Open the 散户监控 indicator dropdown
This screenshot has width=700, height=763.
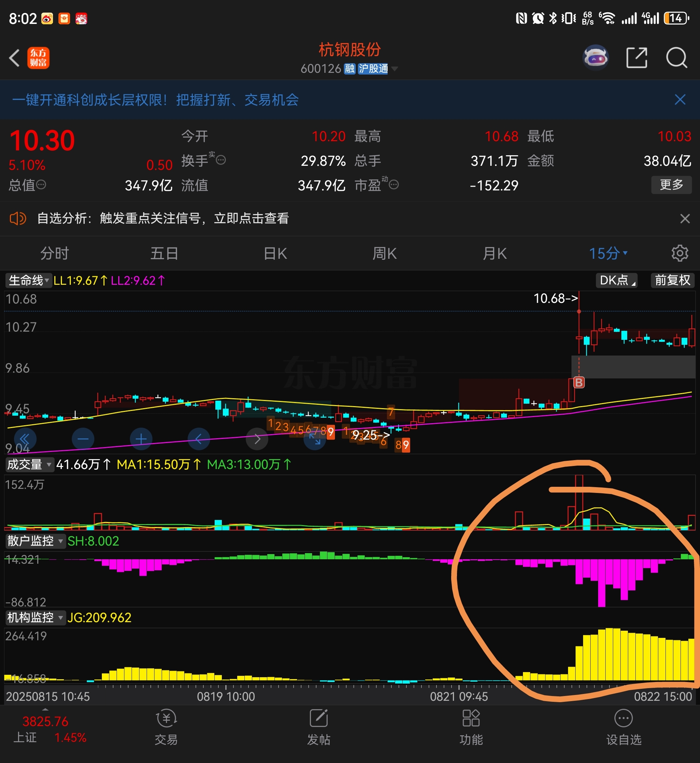[x=35, y=541]
